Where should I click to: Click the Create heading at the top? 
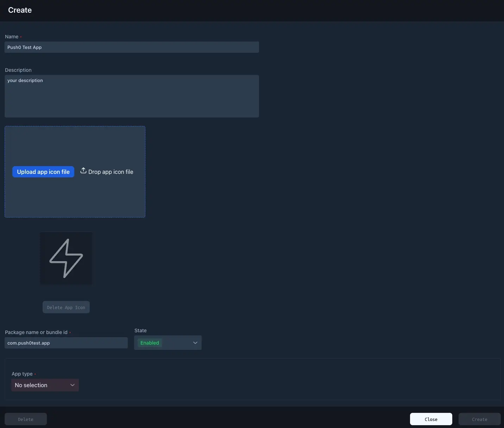point(20,10)
